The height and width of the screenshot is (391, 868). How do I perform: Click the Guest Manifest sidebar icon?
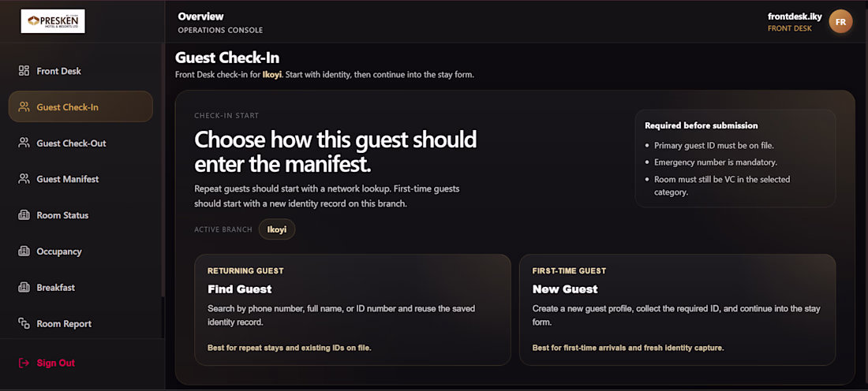[24, 179]
